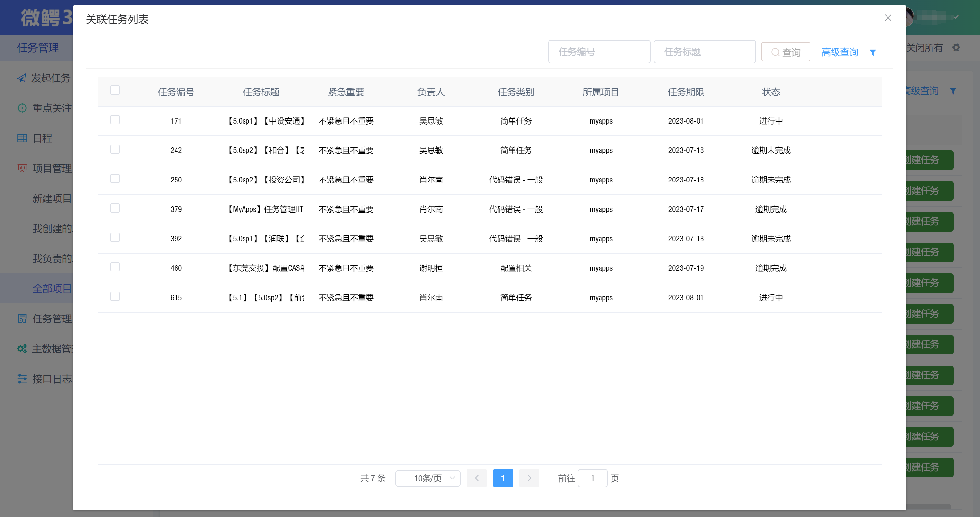This screenshot has width=980, height=517.
Task: Close the 关联任务列表 dialog
Action: click(888, 18)
